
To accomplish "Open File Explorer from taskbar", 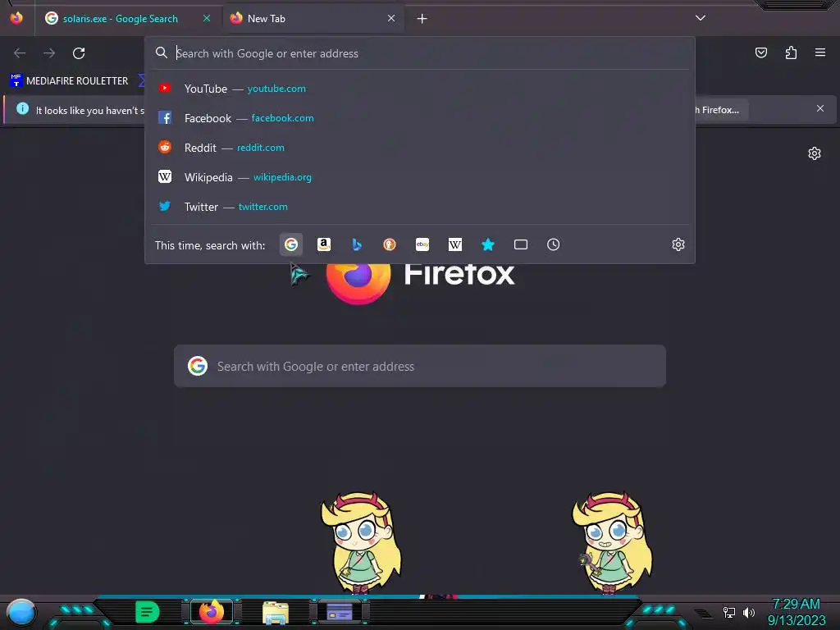I will 276,612.
